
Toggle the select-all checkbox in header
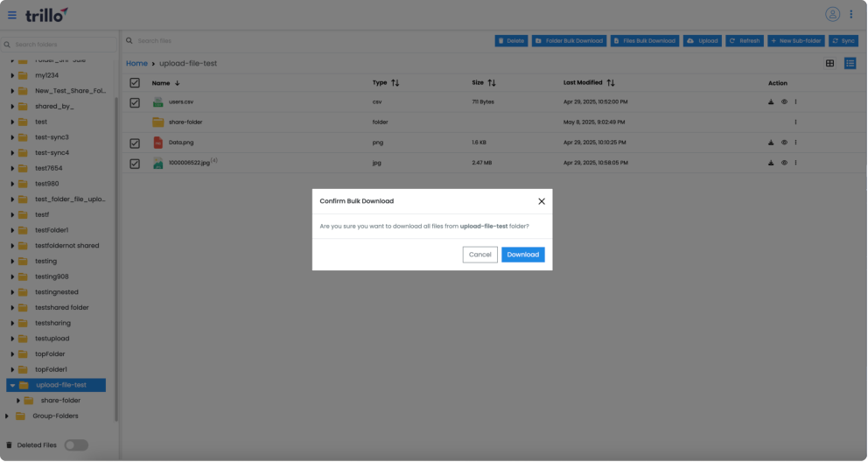click(x=135, y=83)
